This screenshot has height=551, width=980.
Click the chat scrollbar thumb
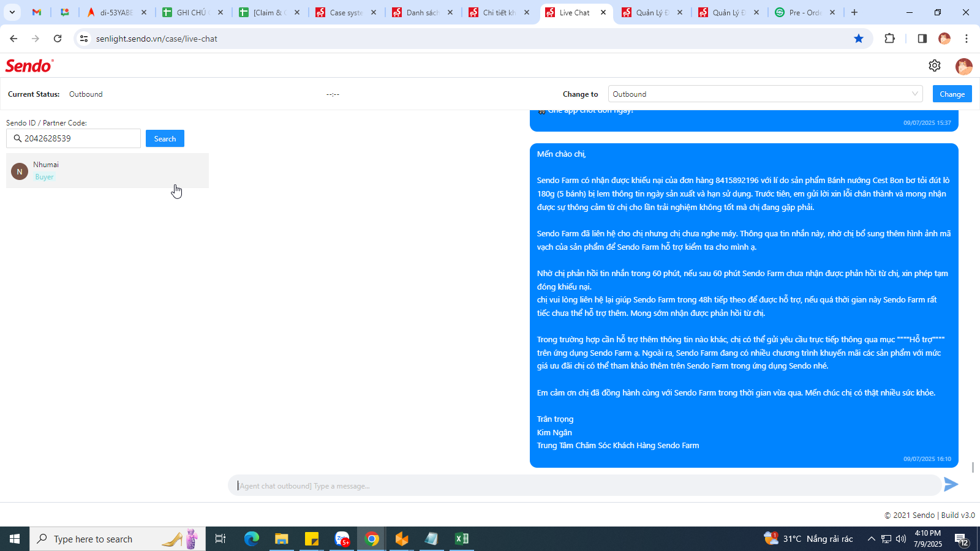pos(973,467)
